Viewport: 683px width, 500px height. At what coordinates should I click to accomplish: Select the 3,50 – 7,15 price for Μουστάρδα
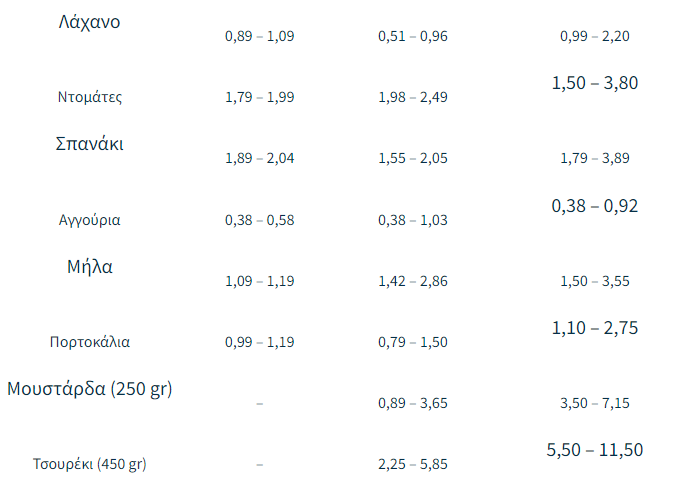tap(595, 404)
